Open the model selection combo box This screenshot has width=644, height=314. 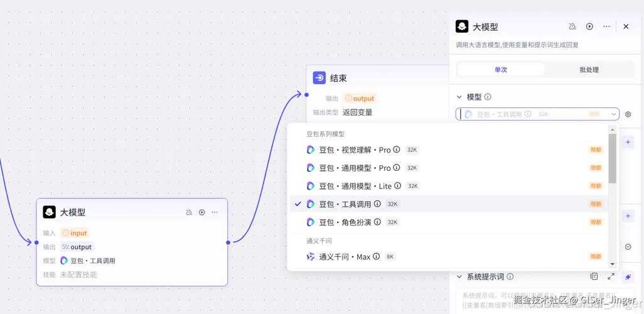point(537,114)
